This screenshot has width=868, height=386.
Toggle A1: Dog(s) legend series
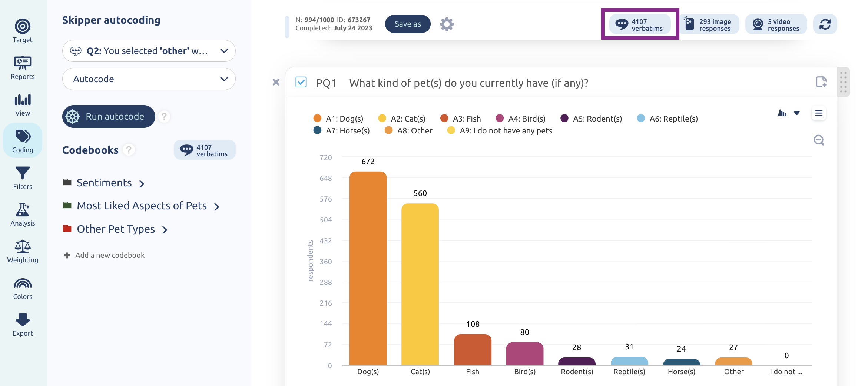coord(338,119)
